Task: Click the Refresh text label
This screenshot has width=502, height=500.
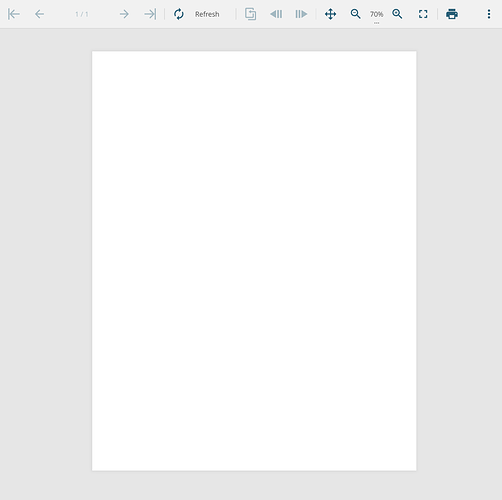Action: click(x=207, y=14)
